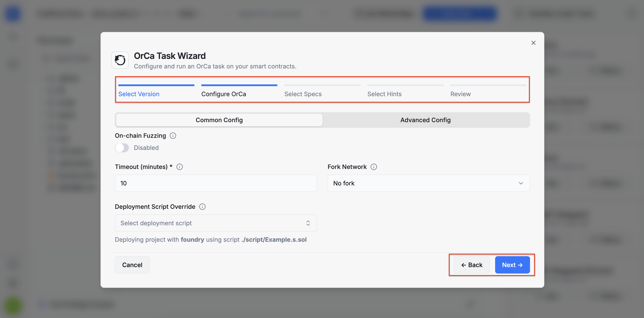Open the Fork Network dropdown
The width and height of the screenshot is (644, 318).
pyautogui.click(x=428, y=183)
